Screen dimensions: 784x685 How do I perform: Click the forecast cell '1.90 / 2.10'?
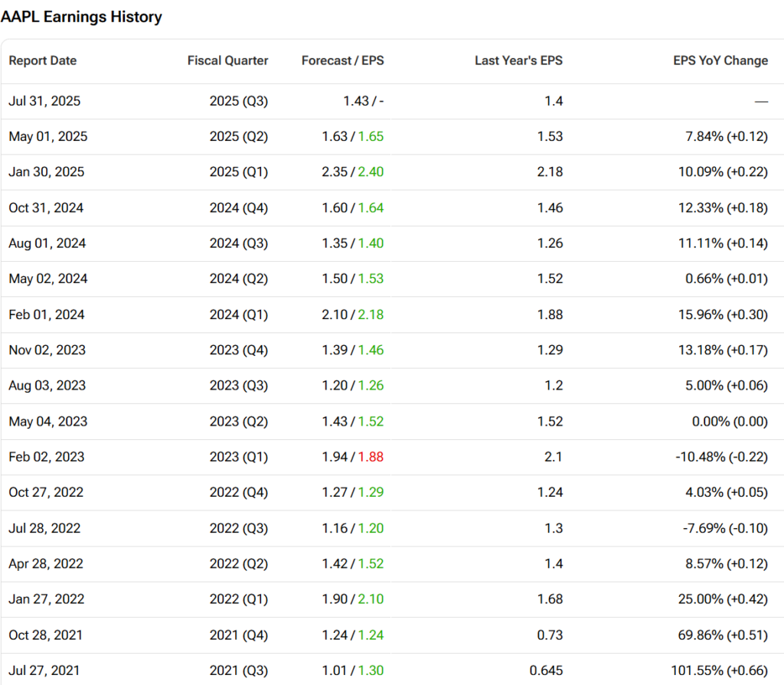coord(352,599)
